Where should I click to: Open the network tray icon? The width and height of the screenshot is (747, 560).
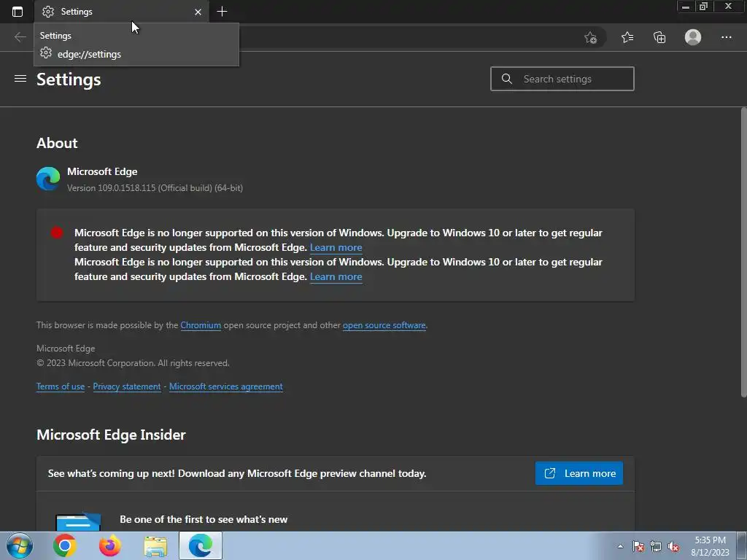[x=656, y=546]
